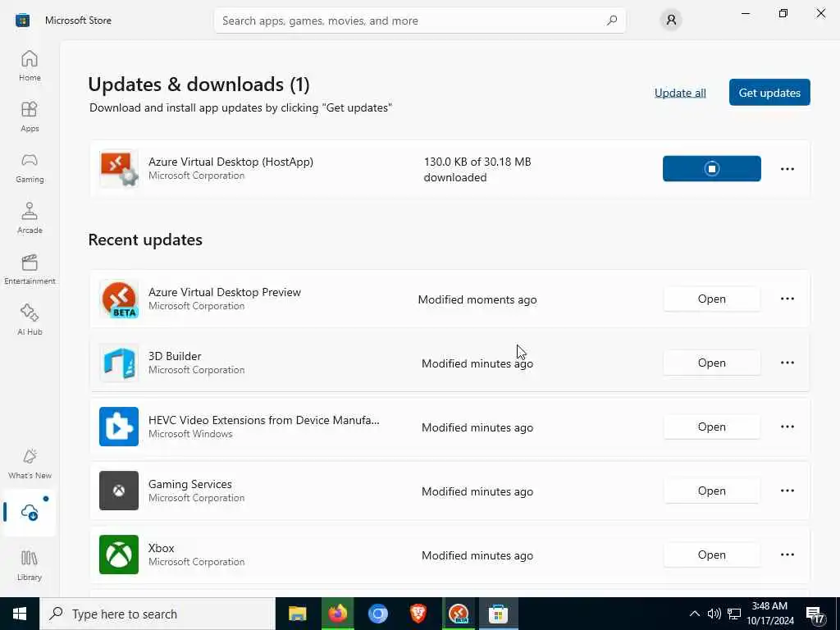Click the HEVC Video Extensions app icon
Image resolution: width=840 pixels, height=630 pixels.
[119, 427]
